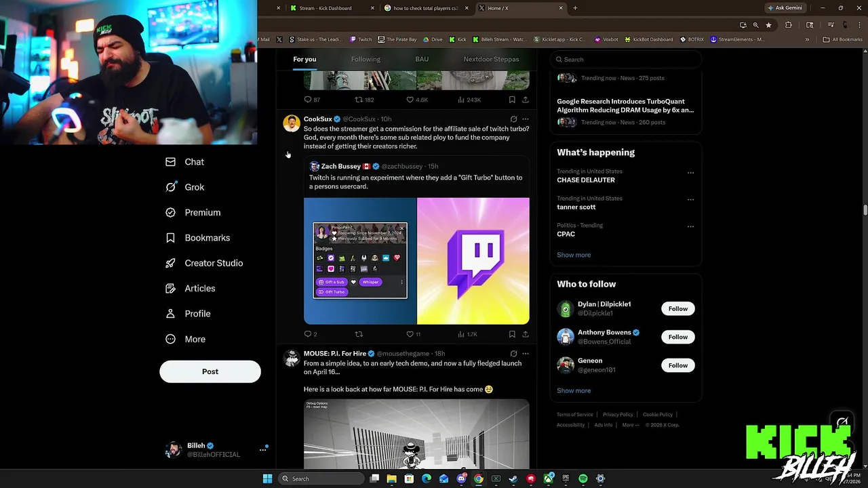Screen dimensions: 868x488
Task: Follow Geneon
Action: (x=678, y=365)
